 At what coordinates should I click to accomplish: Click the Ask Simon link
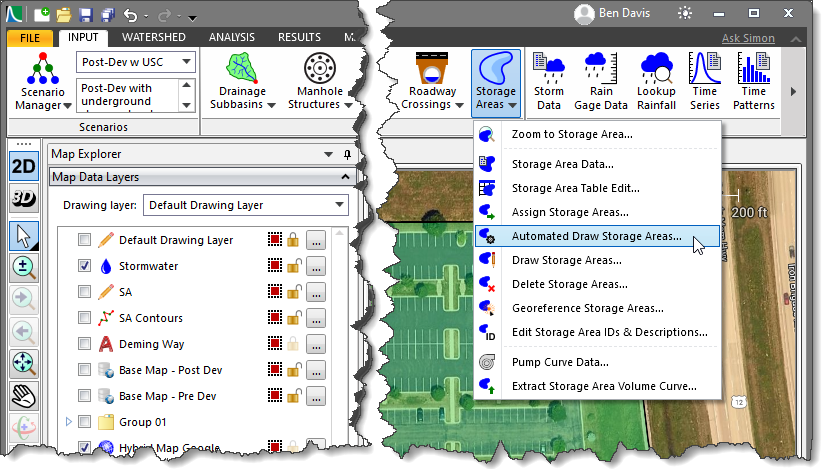(748, 38)
